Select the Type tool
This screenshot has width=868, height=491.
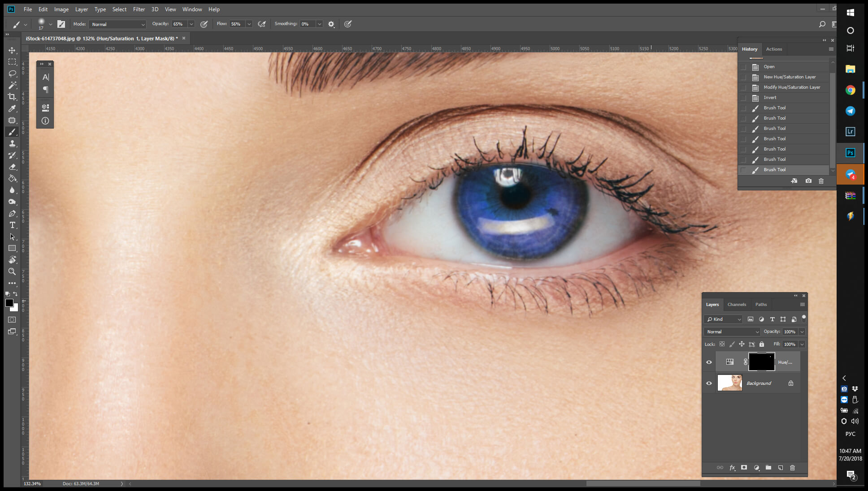pyautogui.click(x=12, y=224)
